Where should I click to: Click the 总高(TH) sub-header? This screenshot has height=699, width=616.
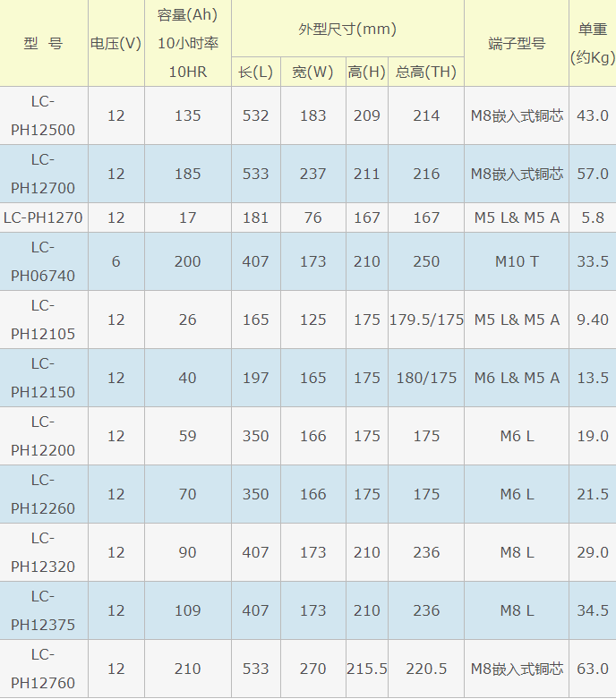426,72
